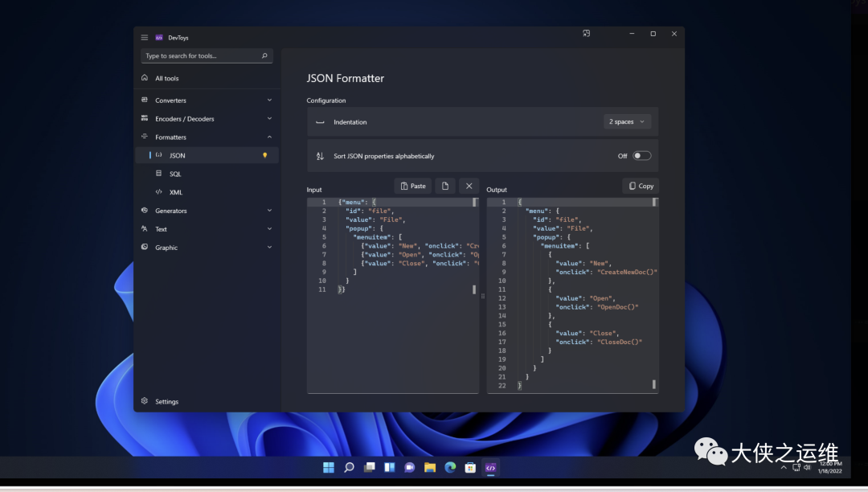Open Settings in the sidebar
868x492 pixels.
[x=207, y=401]
